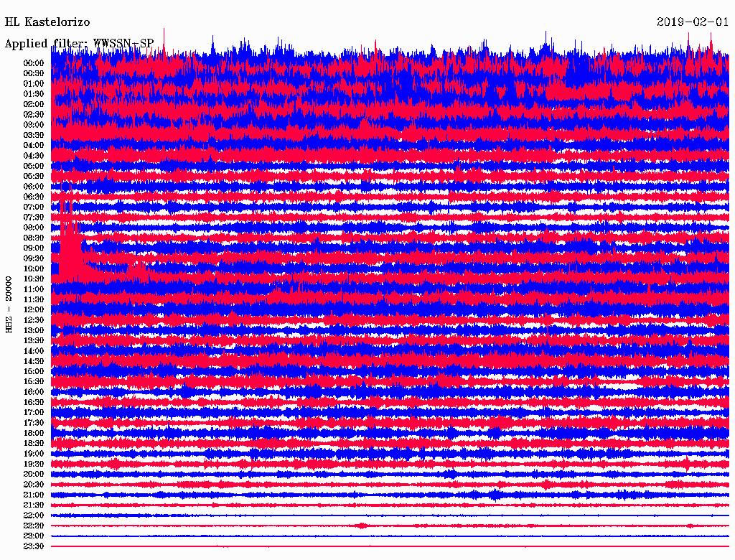Select the '12:00' time label

coord(34,310)
